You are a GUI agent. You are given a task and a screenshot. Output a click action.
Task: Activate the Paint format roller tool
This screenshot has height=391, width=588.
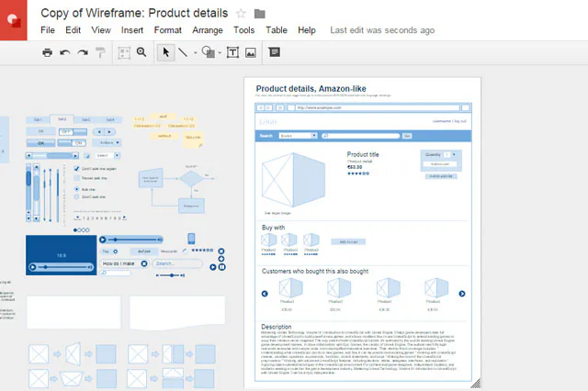[100, 53]
